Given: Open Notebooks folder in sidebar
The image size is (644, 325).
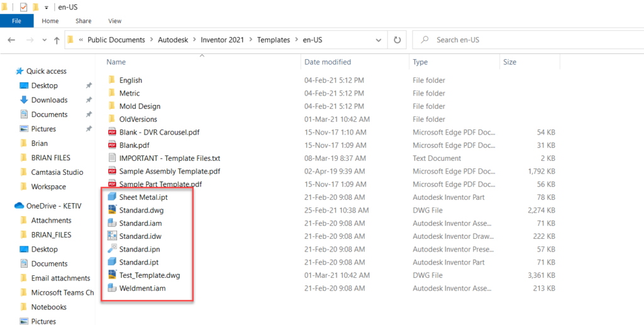Looking at the screenshot, I should point(49,307).
